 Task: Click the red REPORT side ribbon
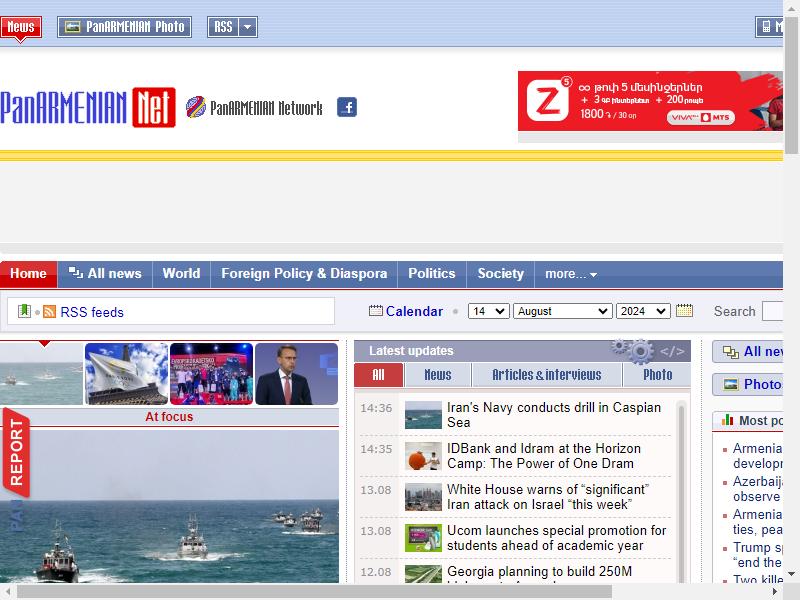pyautogui.click(x=16, y=452)
